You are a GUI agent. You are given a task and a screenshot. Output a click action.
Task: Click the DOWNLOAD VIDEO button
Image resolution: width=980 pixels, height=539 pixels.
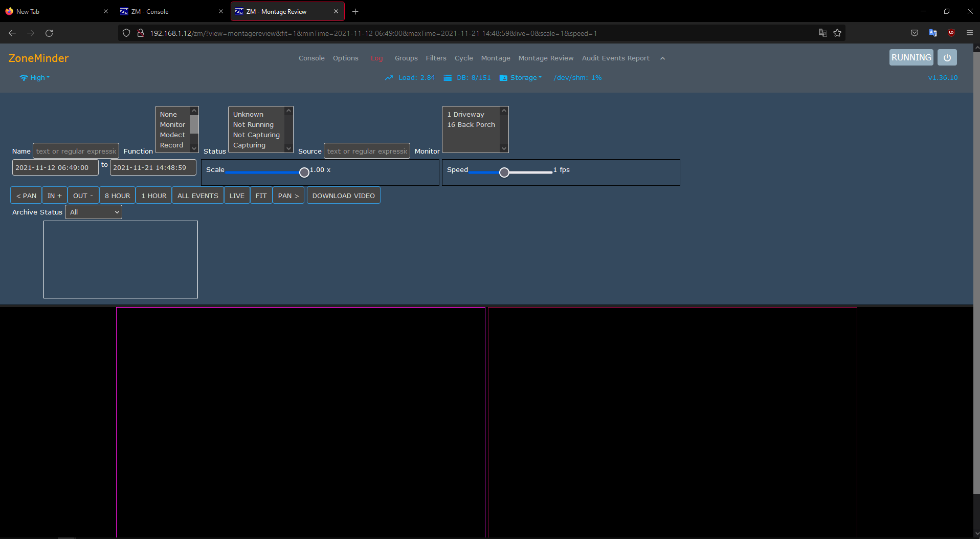344,196
